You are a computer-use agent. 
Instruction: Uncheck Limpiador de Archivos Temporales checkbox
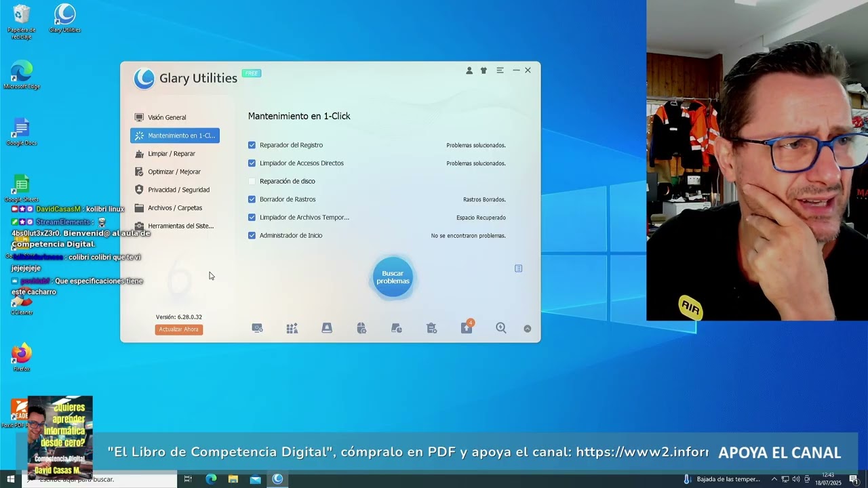pos(252,218)
